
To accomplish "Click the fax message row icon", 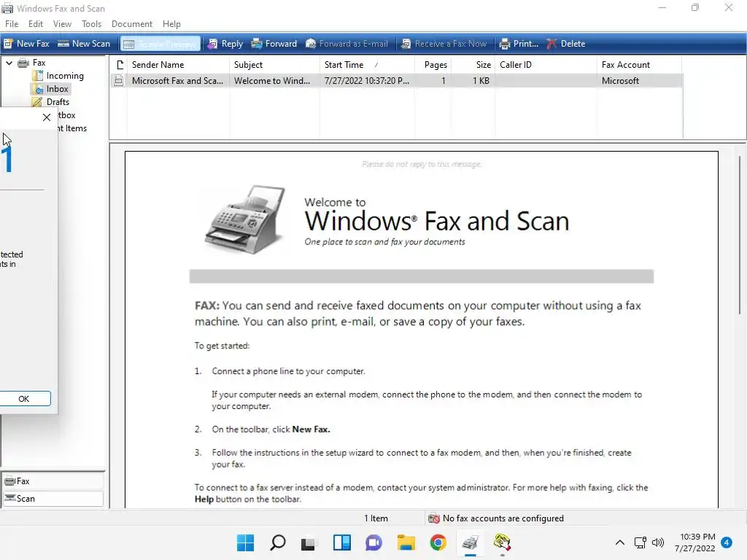I will (x=119, y=81).
